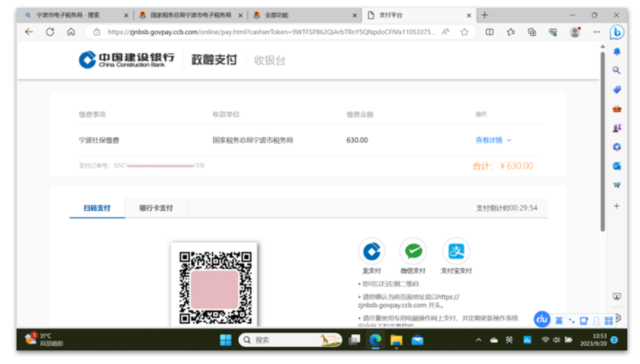
Task: Click the Windows Start button
Action: 226,340
